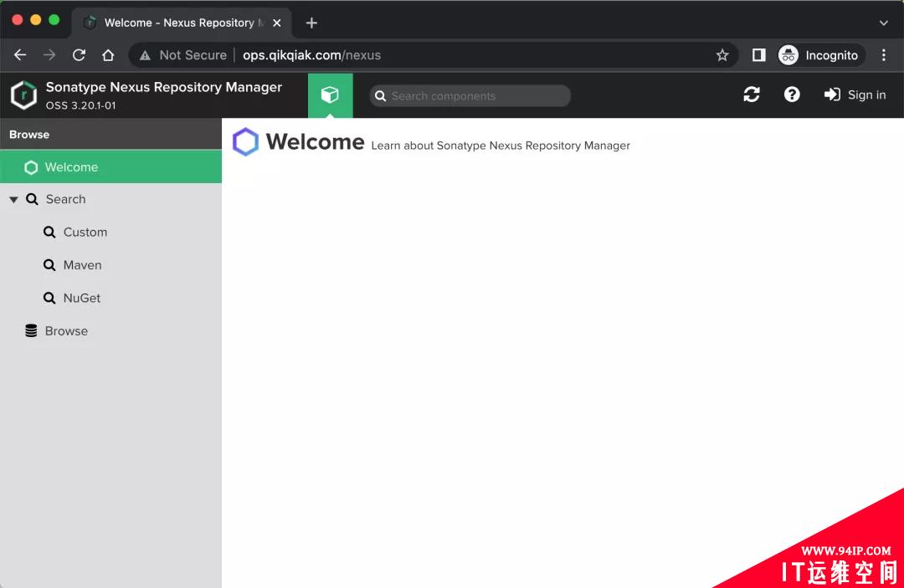This screenshot has height=588, width=904.
Task: Click the browser forward arrow
Action: pyautogui.click(x=49, y=55)
